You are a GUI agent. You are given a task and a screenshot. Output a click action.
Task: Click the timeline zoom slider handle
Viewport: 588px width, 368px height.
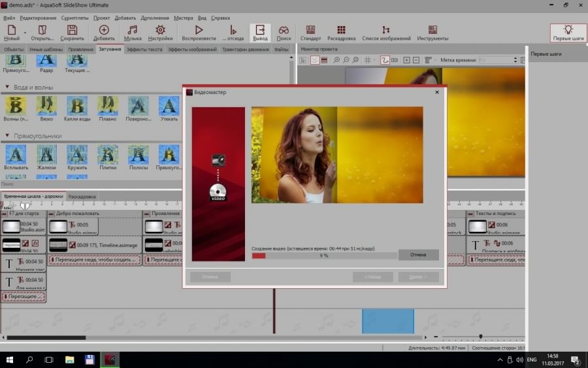[480, 337]
